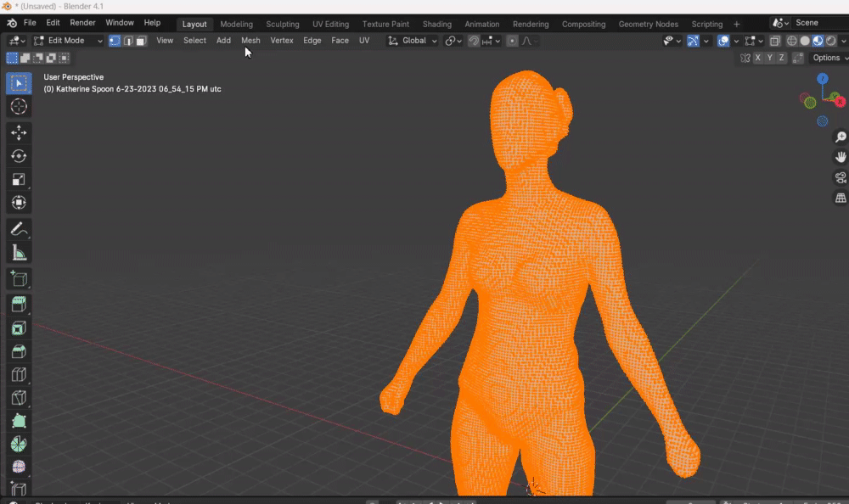The height and width of the screenshot is (504, 849).
Task: Activate the Transform tool
Action: coord(19,203)
